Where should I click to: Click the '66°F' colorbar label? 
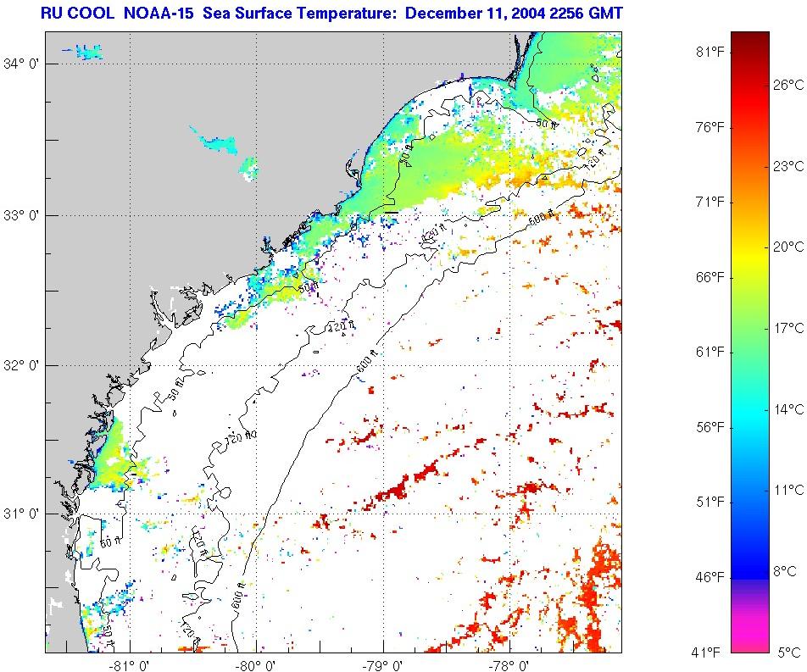coord(710,277)
